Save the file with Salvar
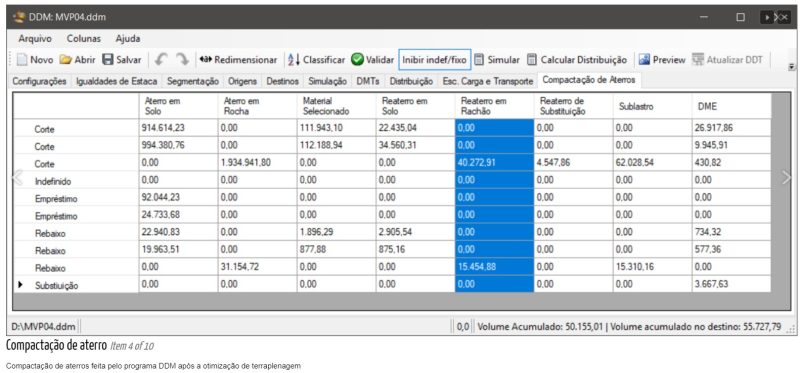The image size is (800, 373). (x=121, y=60)
